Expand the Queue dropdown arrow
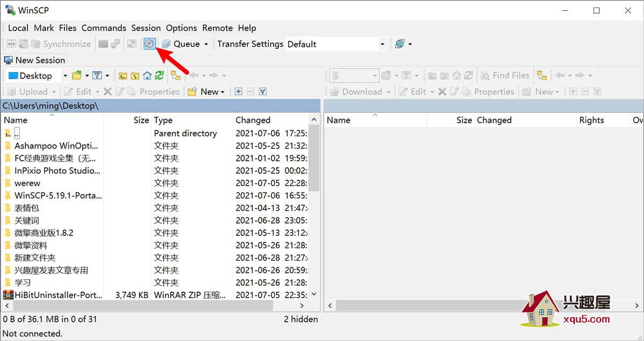Viewport: 644px width, 341px height. coord(206,45)
